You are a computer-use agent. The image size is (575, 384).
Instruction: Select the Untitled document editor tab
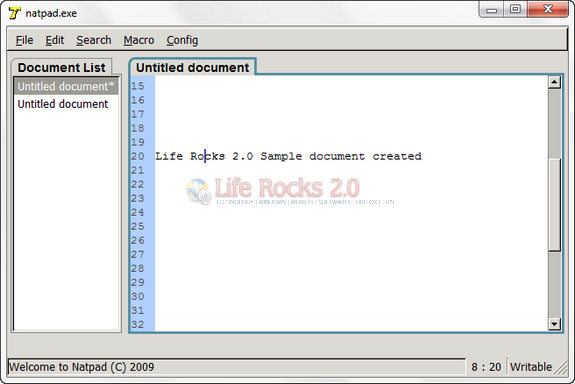point(192,67)
